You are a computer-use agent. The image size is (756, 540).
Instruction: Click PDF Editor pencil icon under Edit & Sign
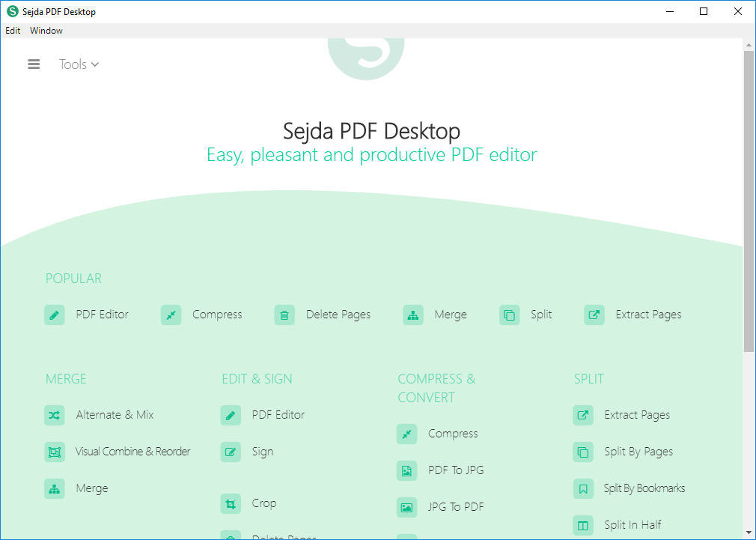coord(231,416)
